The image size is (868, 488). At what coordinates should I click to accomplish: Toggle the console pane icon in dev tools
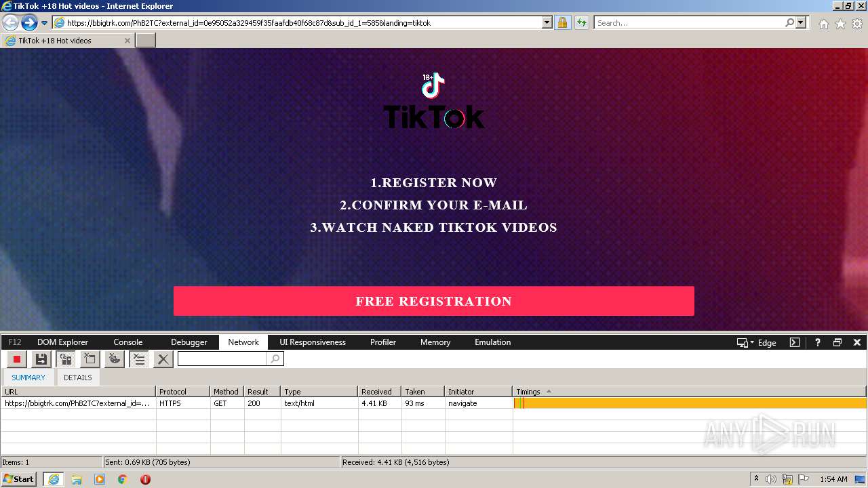click(795, 342)
